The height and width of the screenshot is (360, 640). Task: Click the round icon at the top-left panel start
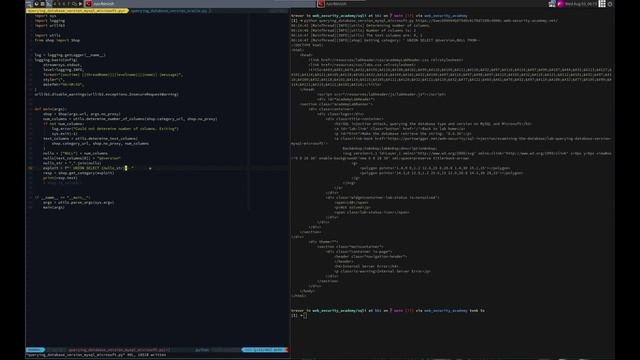click(x=36, y=4)
